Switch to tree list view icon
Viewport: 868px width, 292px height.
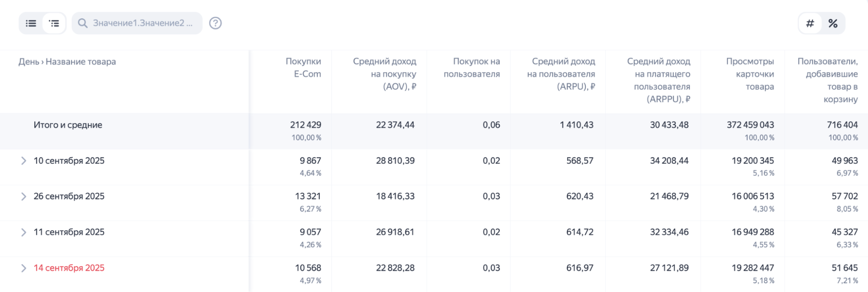[54, 23]
